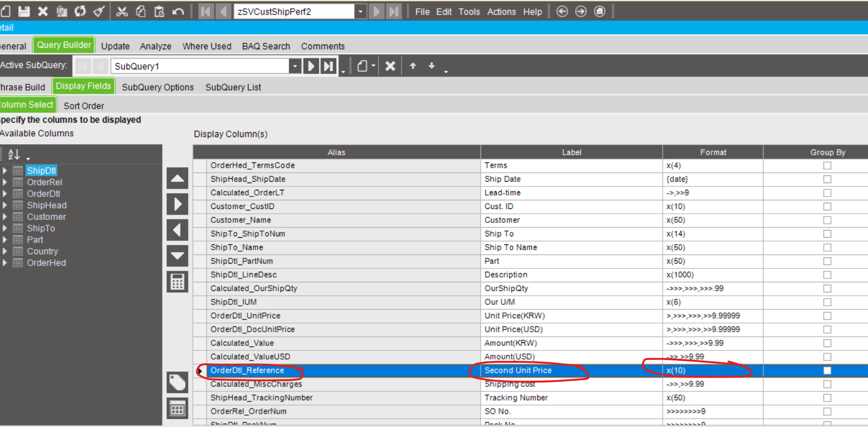Viewport: 868px width, 427px height.
Task: Click the Format column header
Action: pos(713,152)
